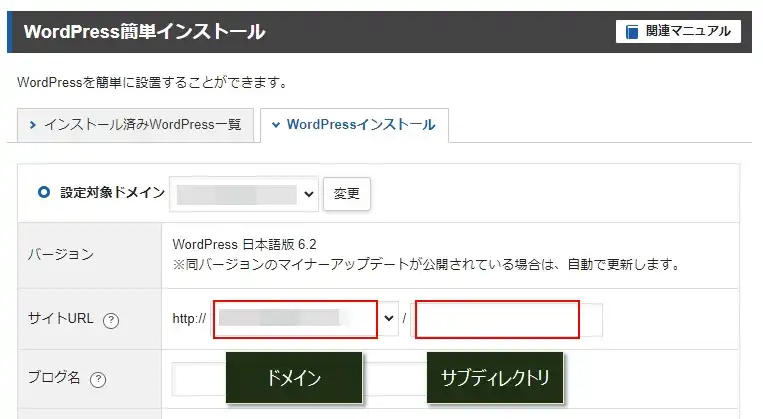Viewport: 763px width, 419px height.
Task: Select the WordPressインストール tab
Action: 354,125
